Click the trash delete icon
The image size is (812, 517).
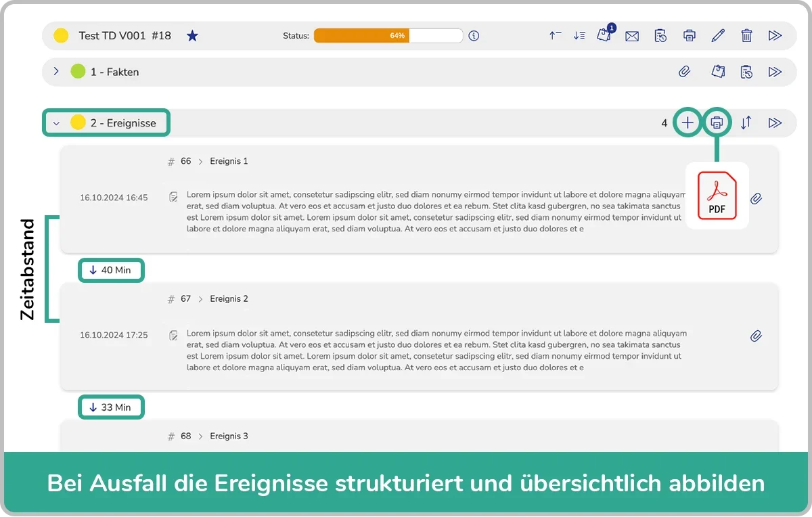(x=746, y=36)
